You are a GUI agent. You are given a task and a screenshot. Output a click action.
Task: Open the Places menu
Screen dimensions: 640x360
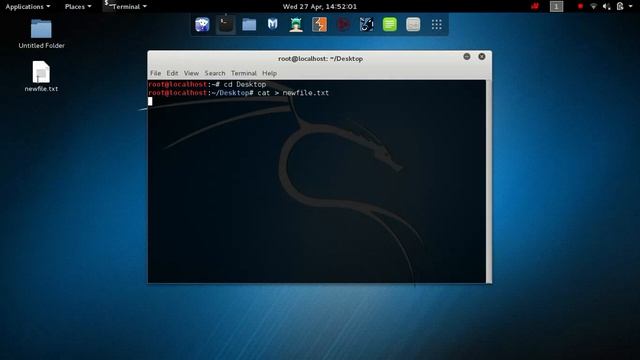[x=78, y=7]
